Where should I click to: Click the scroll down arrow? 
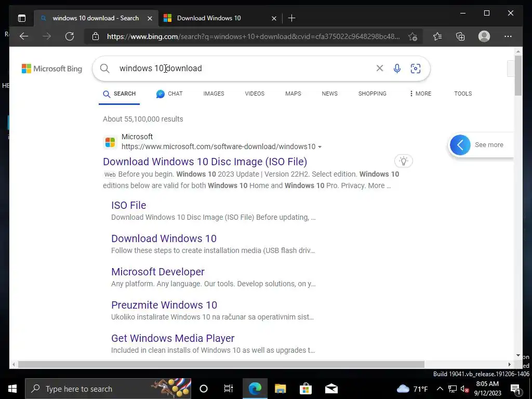518,355
